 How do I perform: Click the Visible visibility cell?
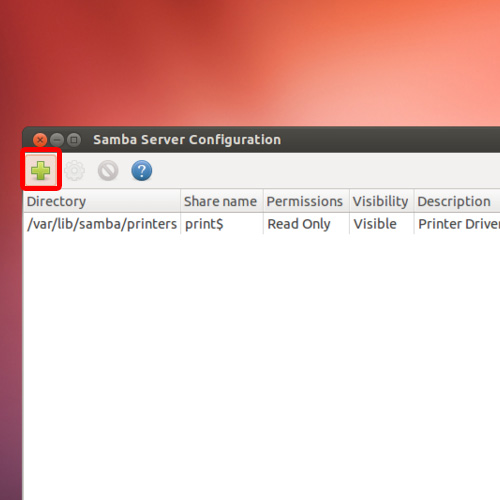(375, 224)
